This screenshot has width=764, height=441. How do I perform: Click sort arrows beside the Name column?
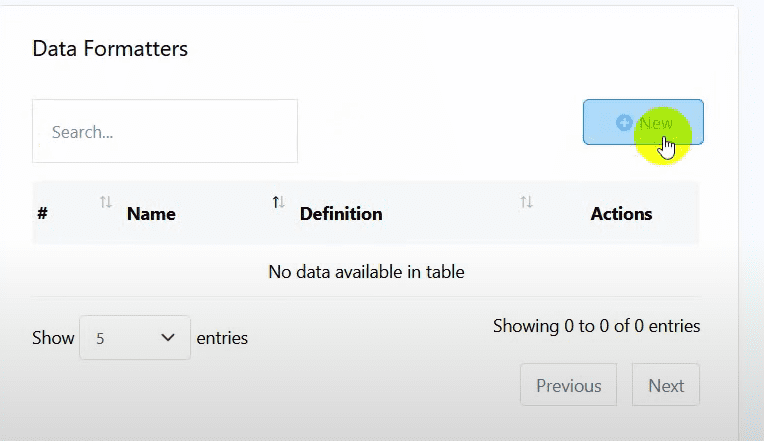point(278,203)
